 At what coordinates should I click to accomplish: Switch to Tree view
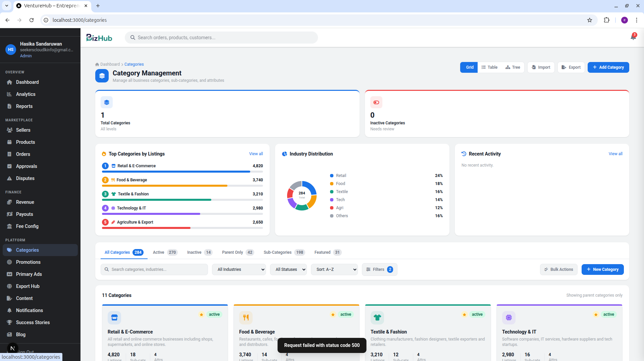click(x=513, y=67)
